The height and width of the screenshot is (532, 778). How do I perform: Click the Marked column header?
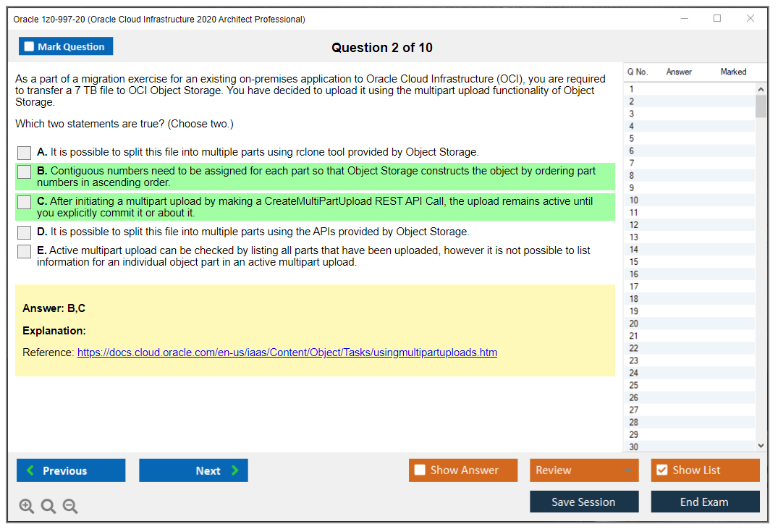point(733,72)
